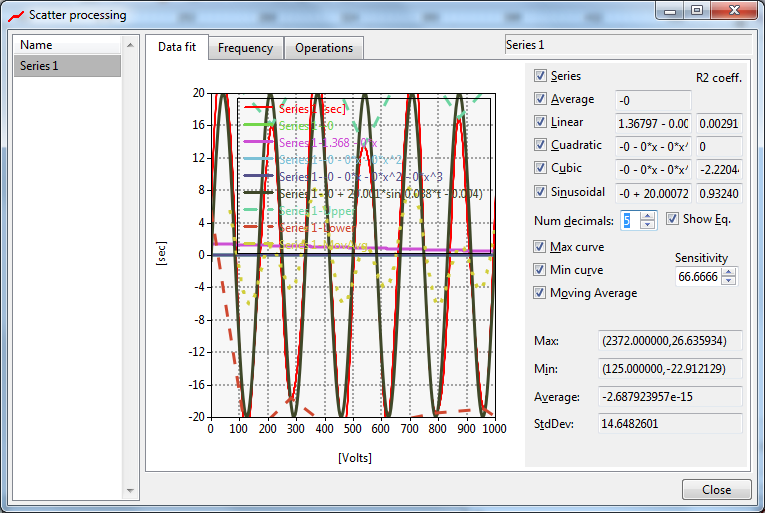Click the [sec] y-axis label

[x=161, y=253]
